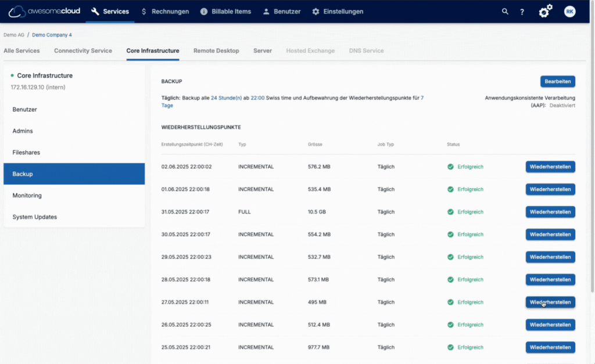Click the green status check for 29.05.2025 backup

tap(450, 257)
